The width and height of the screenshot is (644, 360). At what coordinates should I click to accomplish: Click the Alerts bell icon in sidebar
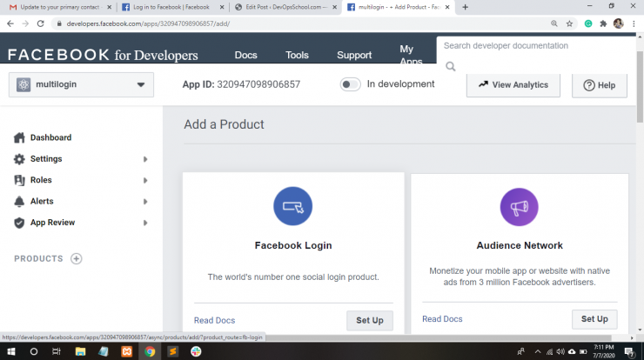pos(19,201)
